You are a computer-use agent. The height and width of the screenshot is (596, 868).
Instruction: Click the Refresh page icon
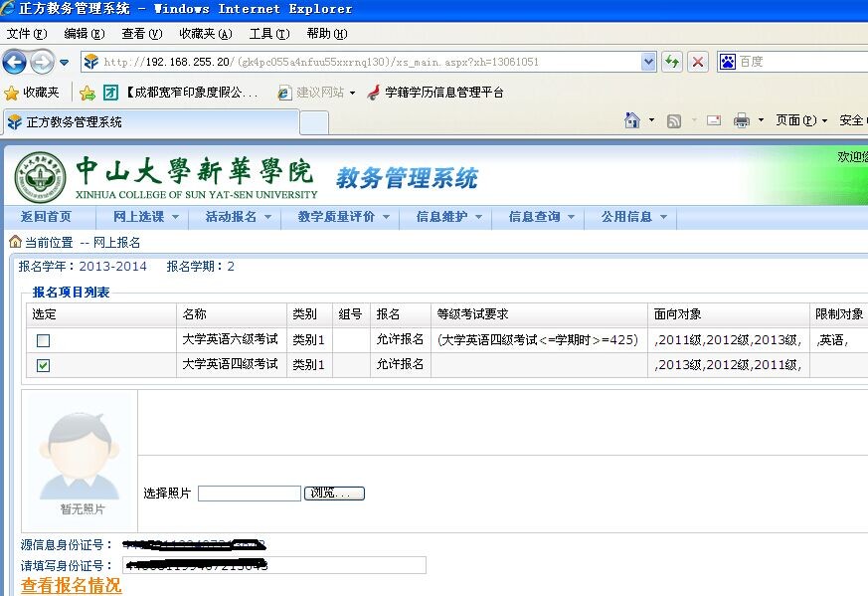[672, 62]
